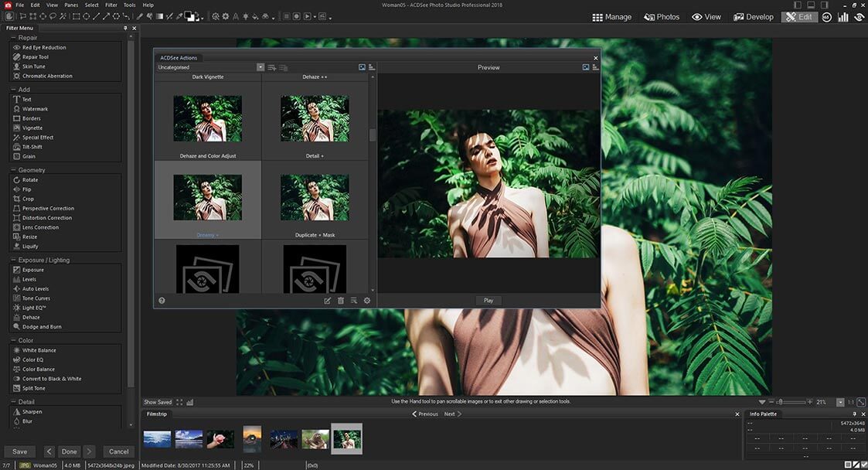Viewport: 868px width, 470px height.
Task: Toggle thumbnail view in Actions browser
Action: pyautogui.click(x=361, y=67)
